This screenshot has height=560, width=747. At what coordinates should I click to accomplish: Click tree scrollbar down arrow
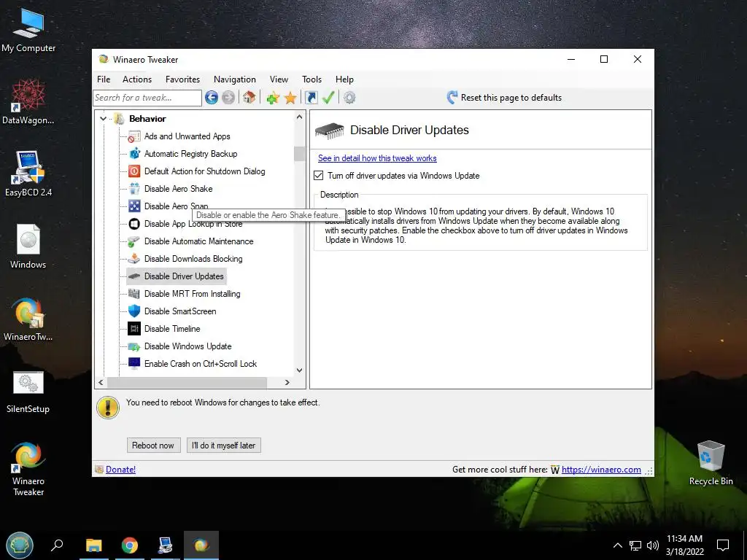[299, 370]
